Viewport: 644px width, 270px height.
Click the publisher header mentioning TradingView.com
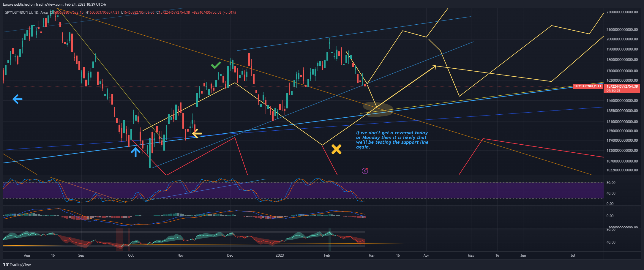[x=54, y=4]
